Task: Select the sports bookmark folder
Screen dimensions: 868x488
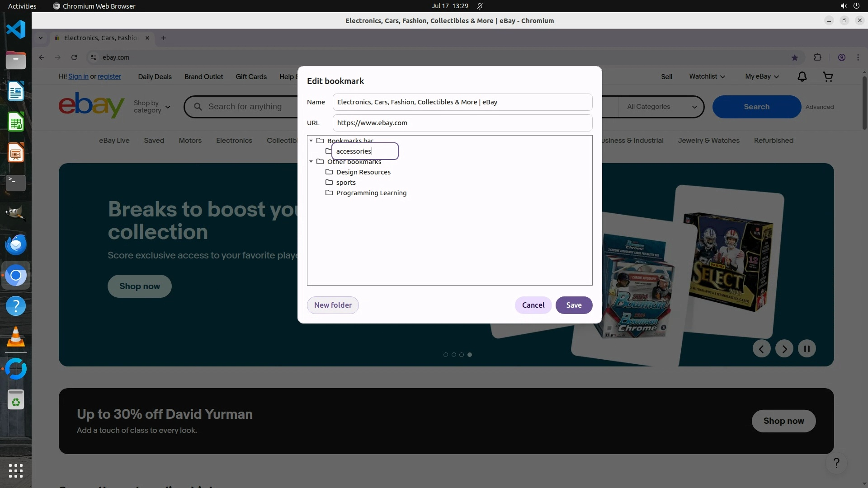Action: pos(345,183)
